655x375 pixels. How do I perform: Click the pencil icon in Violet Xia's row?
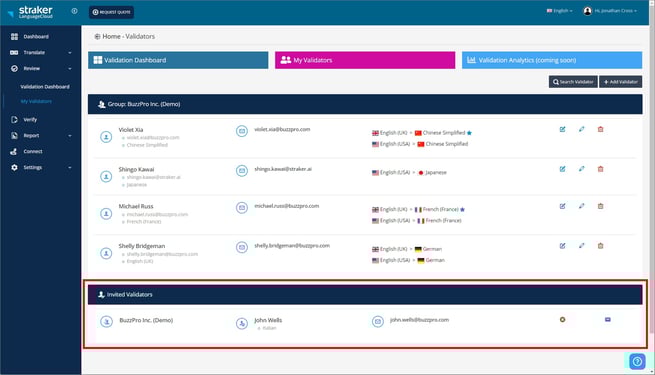point(581,129)
